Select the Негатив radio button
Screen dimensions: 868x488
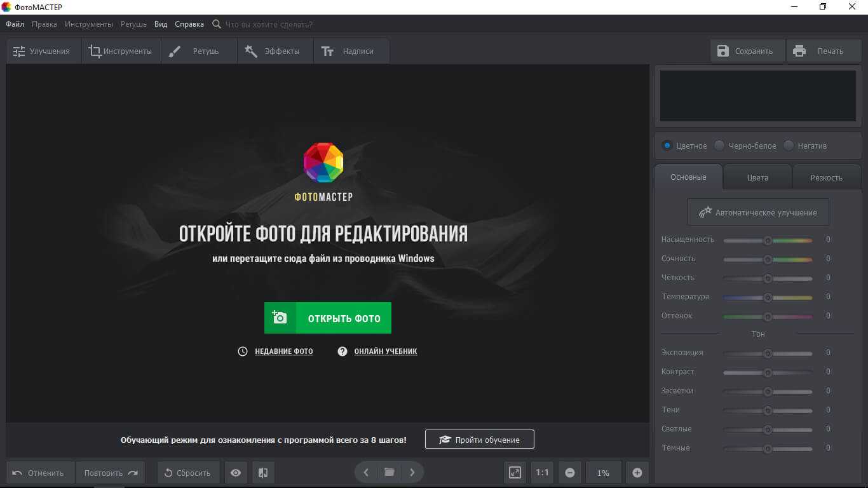pyautogui.click(x=789, y=146)
